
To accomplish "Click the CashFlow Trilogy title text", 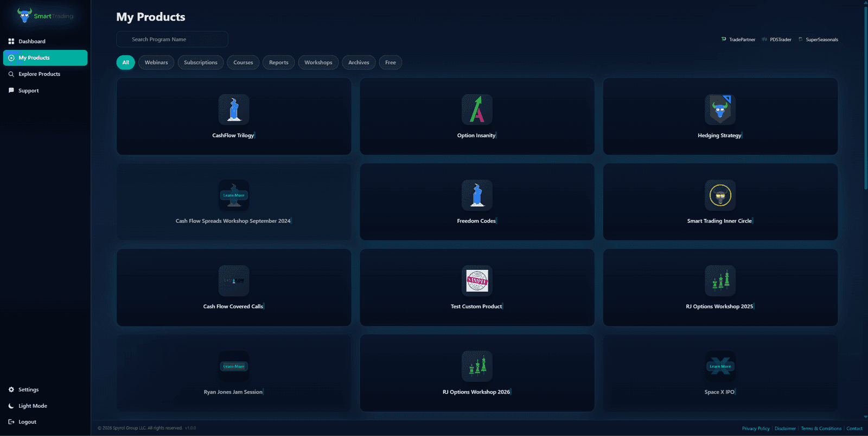I will pyautogui.click(x=233, y=135).
